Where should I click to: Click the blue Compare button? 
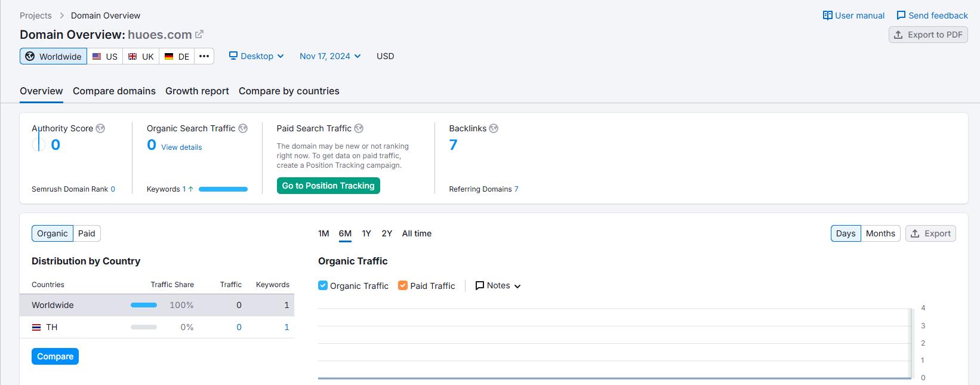click(x=55, y=356)
